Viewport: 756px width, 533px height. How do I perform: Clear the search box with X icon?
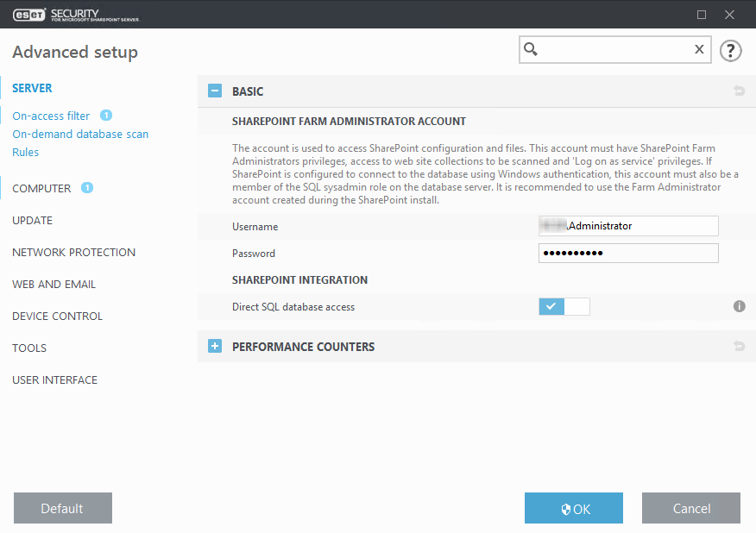click(699, 49)
